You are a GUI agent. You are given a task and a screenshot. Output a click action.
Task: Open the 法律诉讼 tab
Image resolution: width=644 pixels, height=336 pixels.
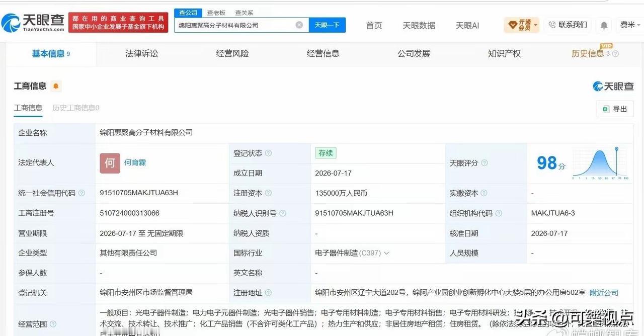coord(141,54)
